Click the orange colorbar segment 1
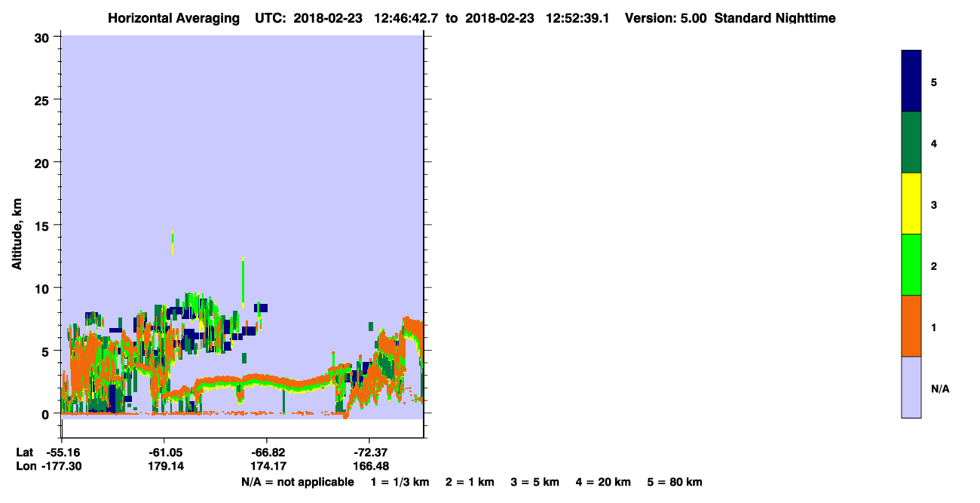The height and width of the screenshot is (503, 980). point(911,326)
